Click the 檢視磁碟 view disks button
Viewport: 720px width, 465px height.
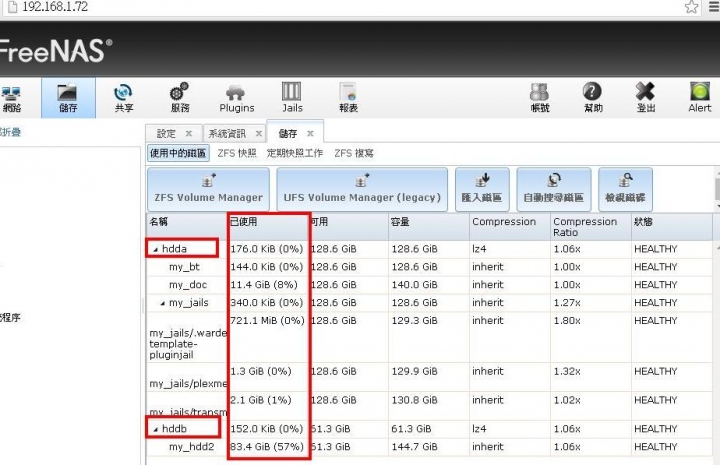625,190
